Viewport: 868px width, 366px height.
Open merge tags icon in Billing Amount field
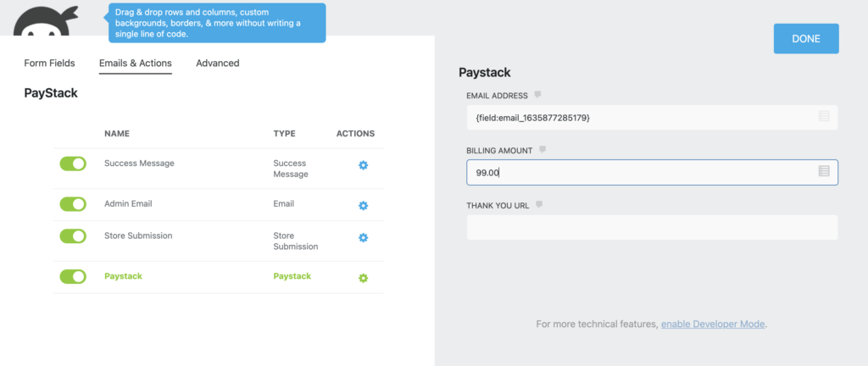pyautogui.click(x=824, y=172)
